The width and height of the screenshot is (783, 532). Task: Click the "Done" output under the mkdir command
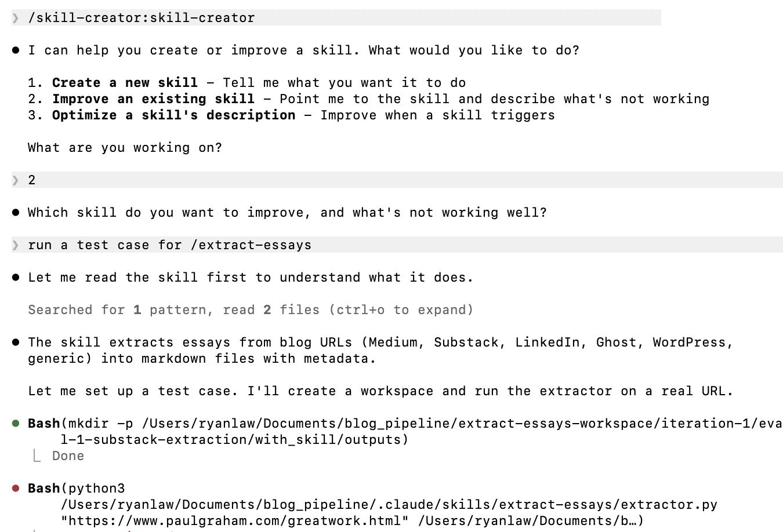pos(68,456)
